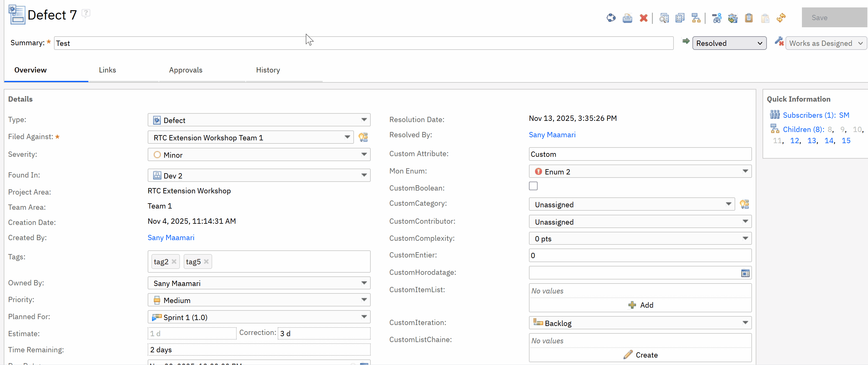This screenshot has width=868, height=365.
Task: Click Add under CustomItemList
Action: [640, 305]
